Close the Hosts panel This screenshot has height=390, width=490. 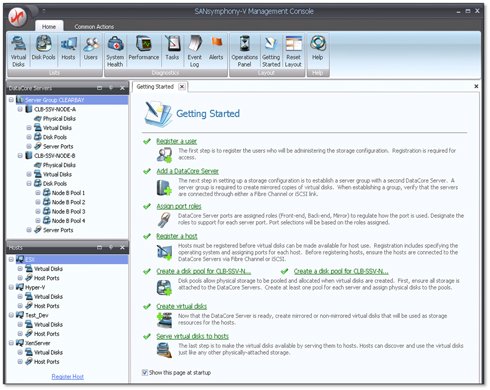(x=122, y=247)
